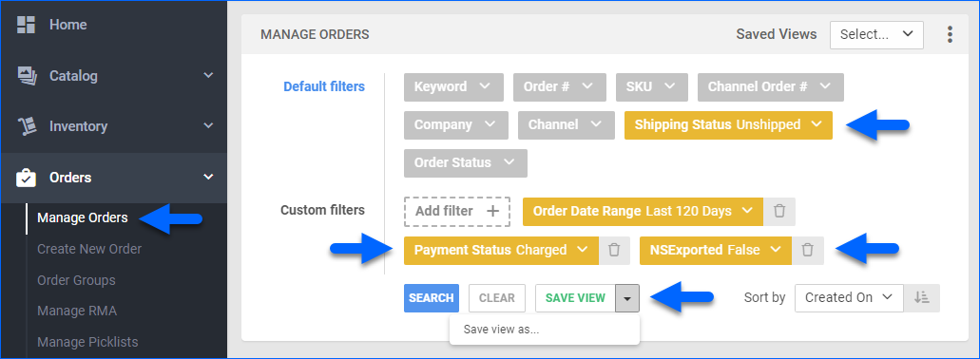Open the Keyword filter field
Viewport: 980px width, 359px height.
453,86
